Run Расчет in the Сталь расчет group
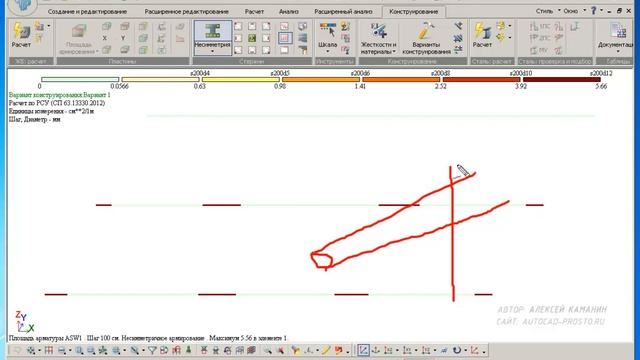Image resolution: width=640 pixels, height=360 pixels. tap(482, 36)
